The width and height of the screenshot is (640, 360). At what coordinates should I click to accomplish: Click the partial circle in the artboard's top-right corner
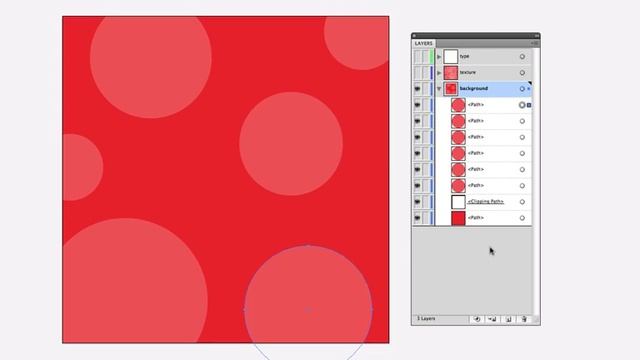(x=356, y=43)
